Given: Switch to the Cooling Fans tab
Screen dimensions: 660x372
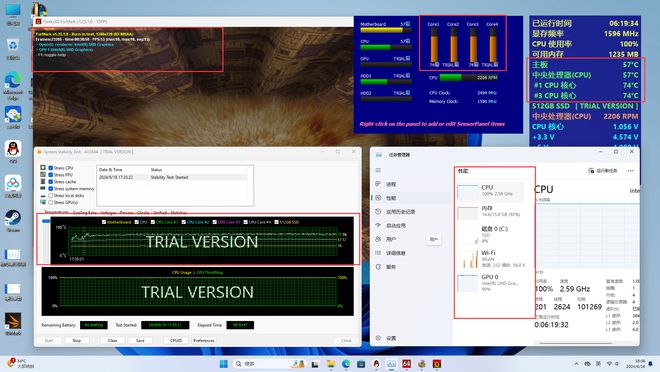Looking at the screenshot, I should tap(85, 213).
